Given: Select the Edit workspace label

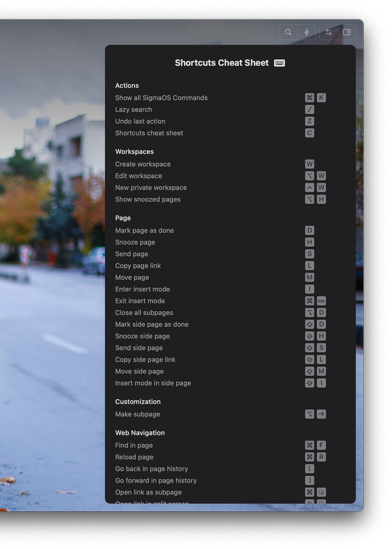Looking at the screenshot, I should click(x=139, y=176).
